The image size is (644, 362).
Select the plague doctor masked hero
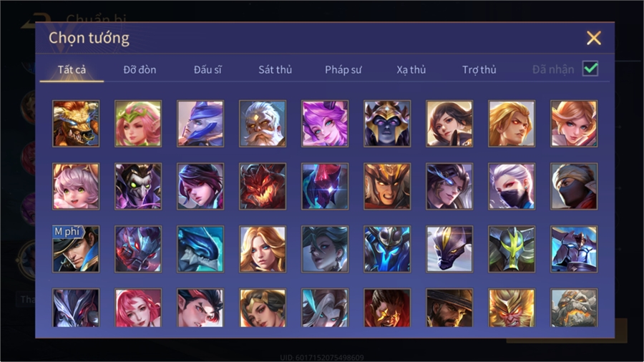(138, 186)
